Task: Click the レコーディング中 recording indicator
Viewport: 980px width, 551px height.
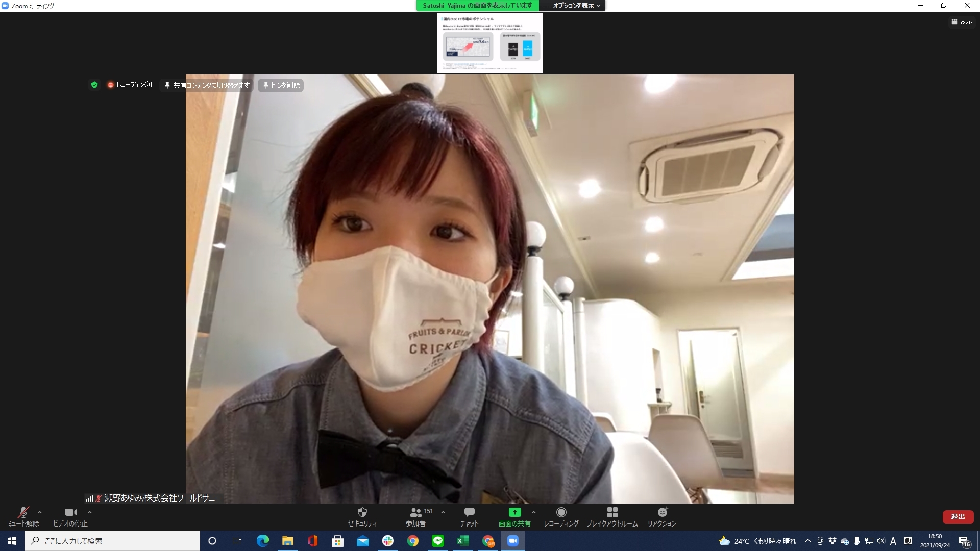Action: point(131,85)
